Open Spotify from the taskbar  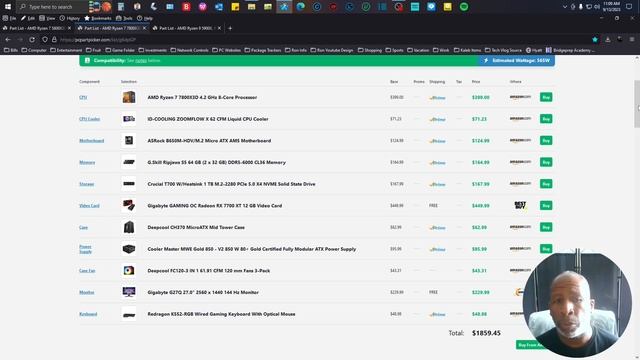tap(464, 7)
